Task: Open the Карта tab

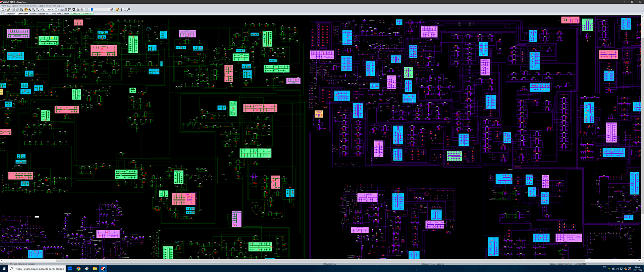Action: [x=66, y=14]
